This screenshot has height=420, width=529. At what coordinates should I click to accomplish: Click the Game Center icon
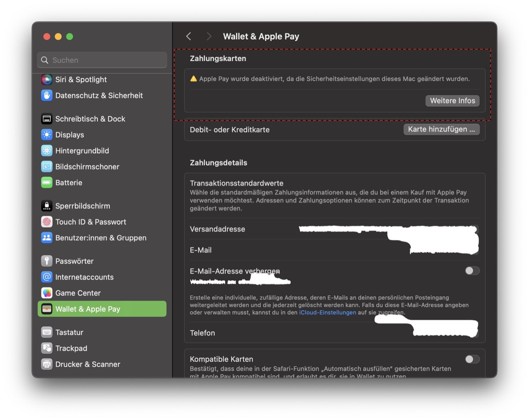point(47,293)
